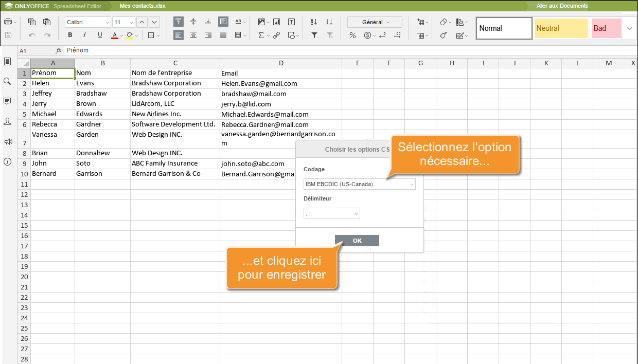Sort descending Z to A
The height and width of the screenshot is (364, 638).
[x=329, y=22]
